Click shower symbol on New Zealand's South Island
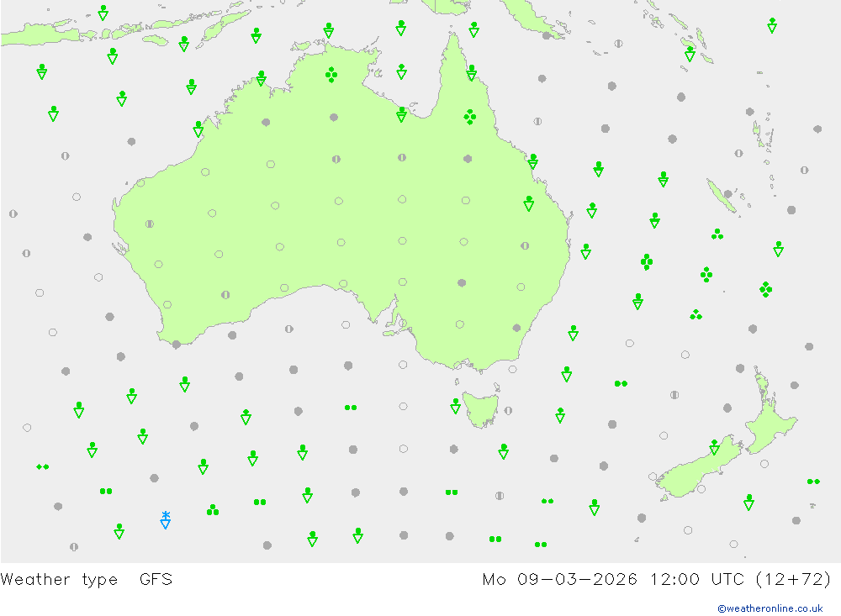The width and height of the screenshot is (841, 616). pos(714,447)
